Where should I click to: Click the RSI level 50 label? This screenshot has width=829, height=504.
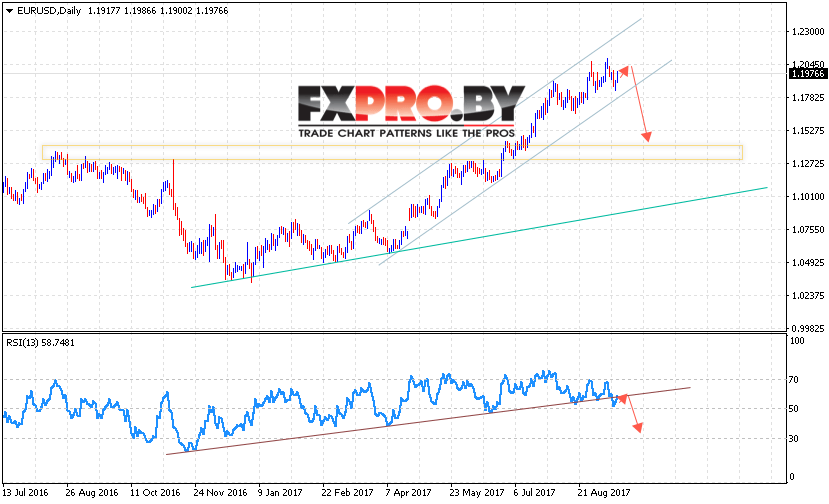[x=794, y=409]
